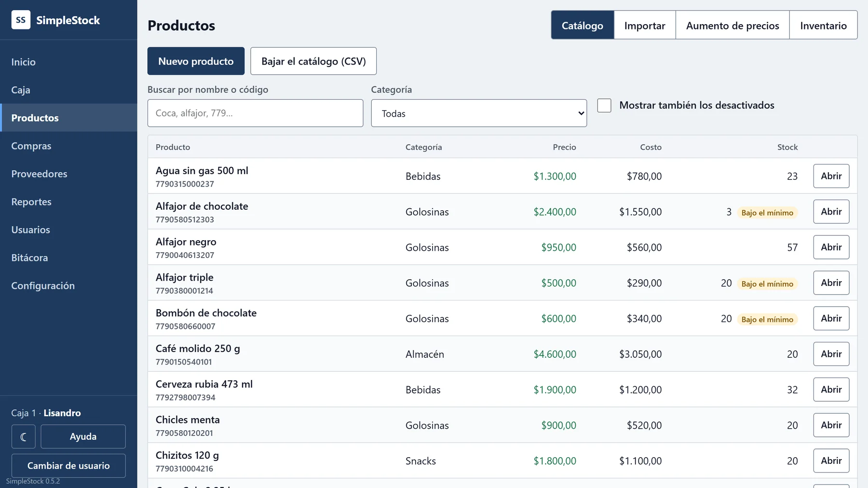This screenshot has height=488, width=868.
Task: Switch to the Importar tab
Action: [x=645, y=25]
